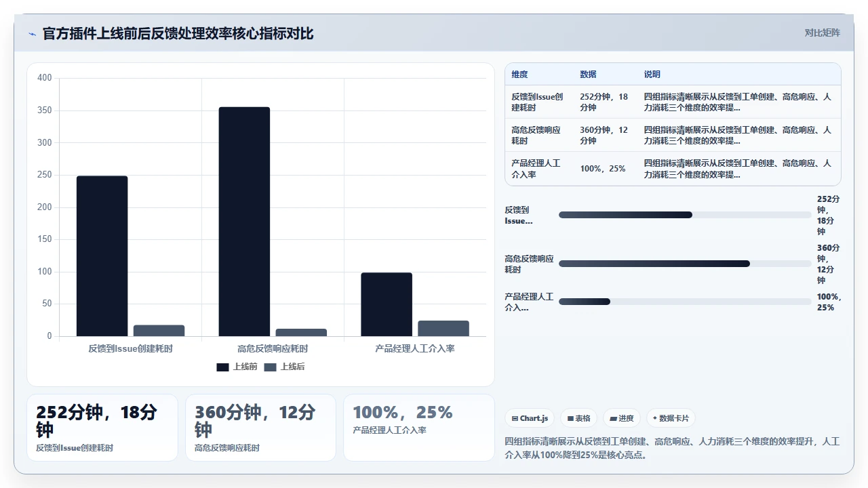Viewport: 868px width, 488px height.
Task: Select the 上线后 bar for 高危反馈响应耗时
Action: [x=301, y=333]
